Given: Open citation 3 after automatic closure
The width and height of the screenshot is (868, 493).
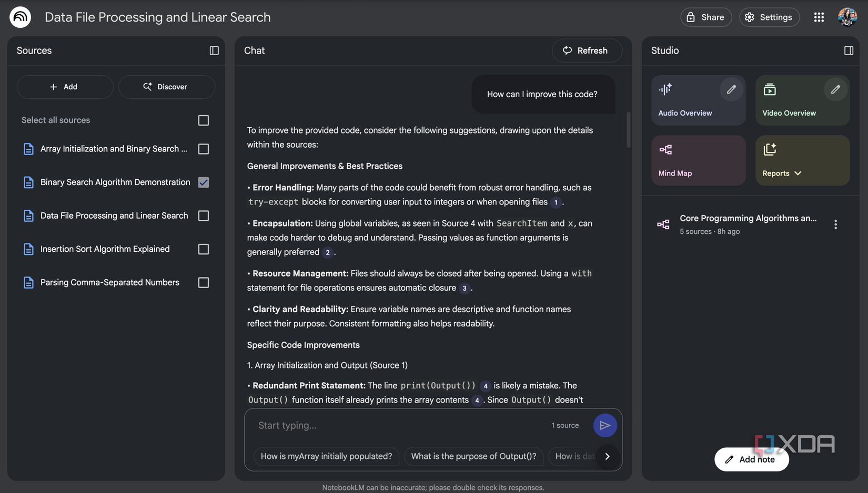Looking at the screenshot, I should coord(464,288).
